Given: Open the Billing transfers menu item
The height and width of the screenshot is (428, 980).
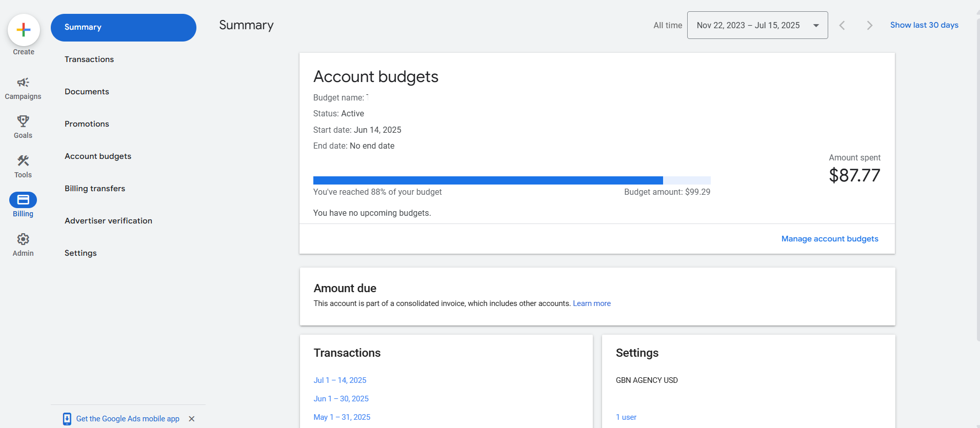Looking at the screenshot, I should [95, 189].
